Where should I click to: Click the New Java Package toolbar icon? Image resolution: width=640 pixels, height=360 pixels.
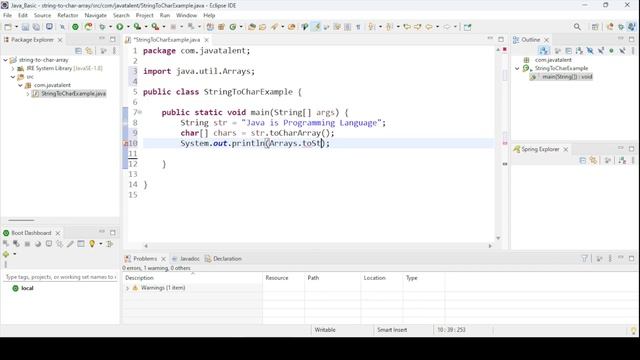point(221,27)
